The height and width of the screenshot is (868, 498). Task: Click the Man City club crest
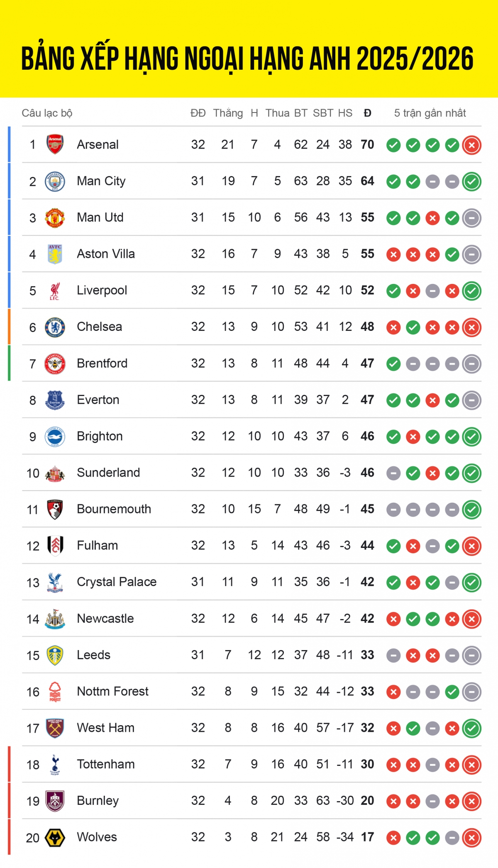[55, 181]
